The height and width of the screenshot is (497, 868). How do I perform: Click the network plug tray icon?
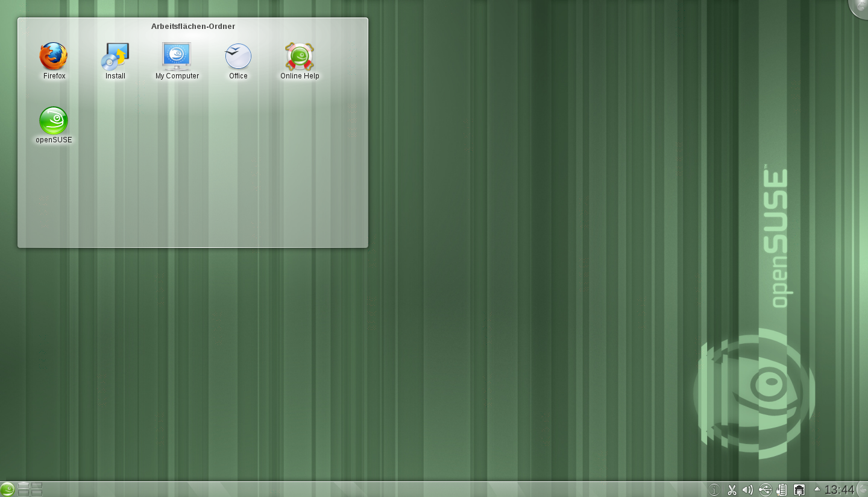tap(799, 489)
